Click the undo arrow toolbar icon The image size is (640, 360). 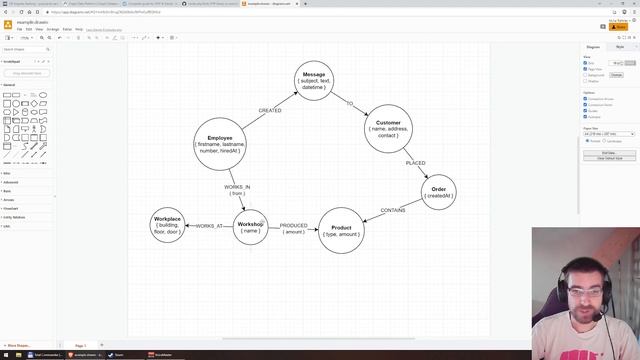pyautogui.click(x=60, y=38)
